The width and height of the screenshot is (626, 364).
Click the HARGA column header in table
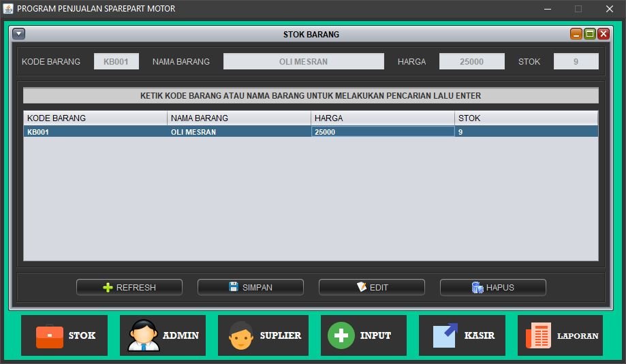(382, 118)
